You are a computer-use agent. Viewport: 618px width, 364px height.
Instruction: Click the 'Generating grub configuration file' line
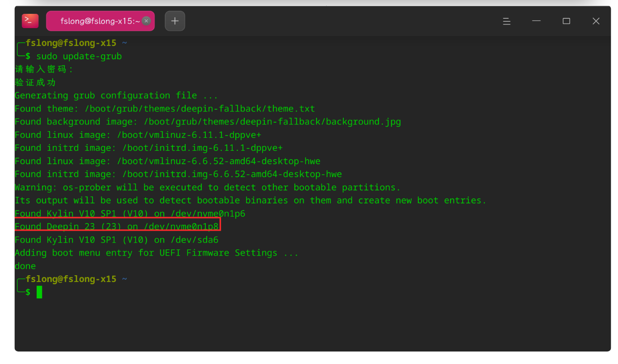tap(116, 95)
